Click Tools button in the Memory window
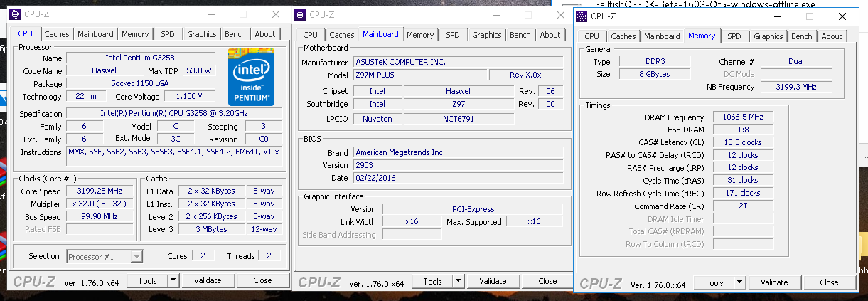The width and height of the screenshot is (868, 301). [714, 283]
